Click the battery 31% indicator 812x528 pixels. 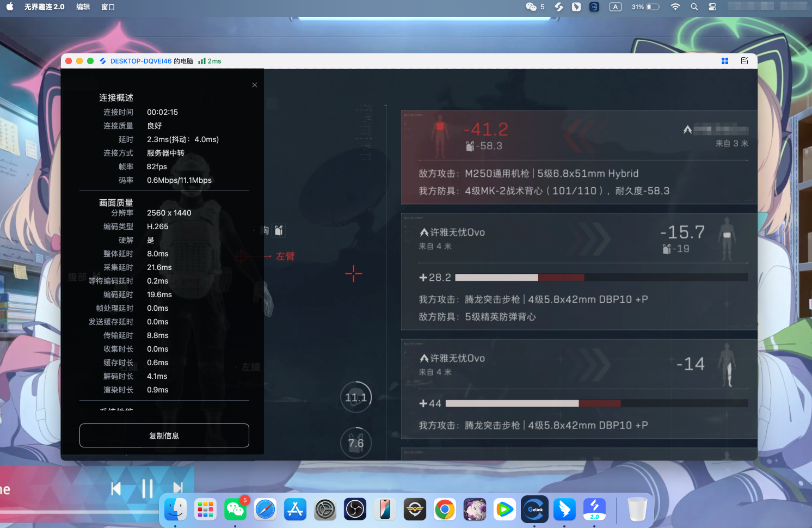click(646, 7)
